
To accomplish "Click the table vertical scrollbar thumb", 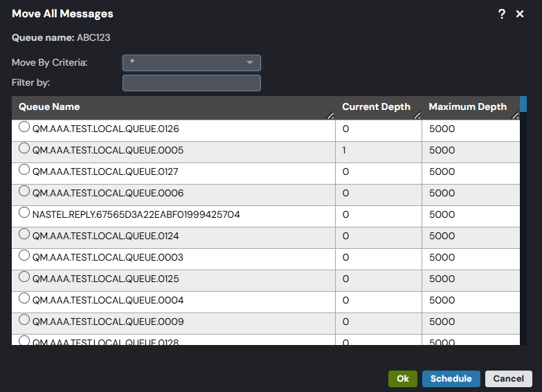I will (x=523, y=104).
